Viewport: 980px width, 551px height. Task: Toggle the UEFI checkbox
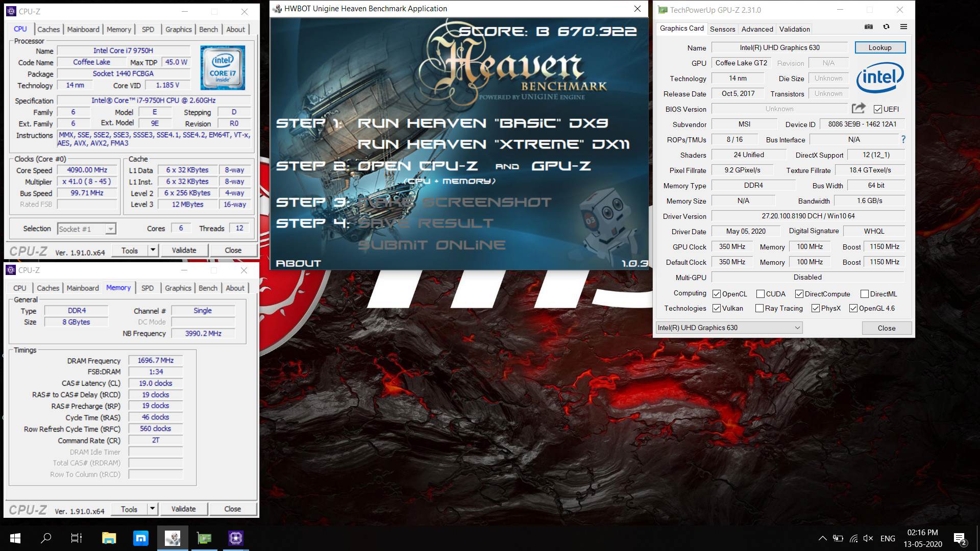(x=877, y=109)
